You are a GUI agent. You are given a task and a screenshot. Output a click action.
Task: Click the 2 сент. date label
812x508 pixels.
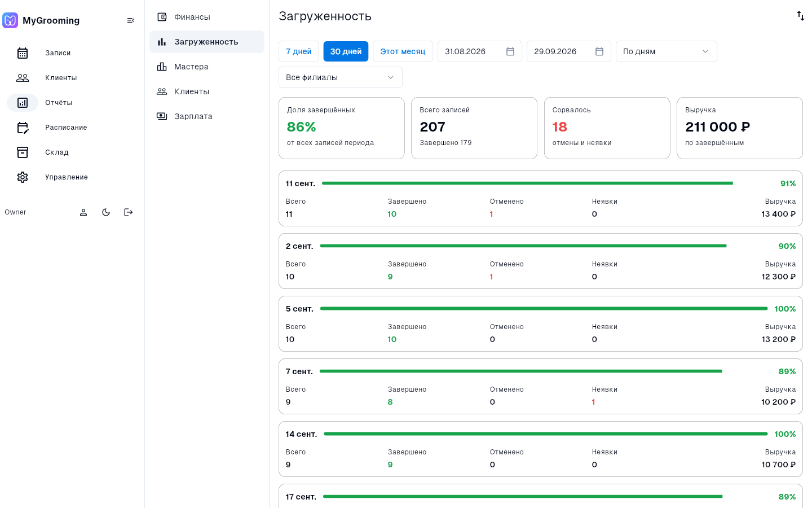(x=299, y=246)
